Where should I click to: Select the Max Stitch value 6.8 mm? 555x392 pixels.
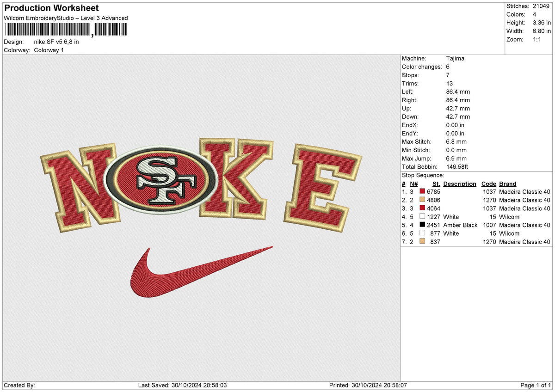(456, 142)
